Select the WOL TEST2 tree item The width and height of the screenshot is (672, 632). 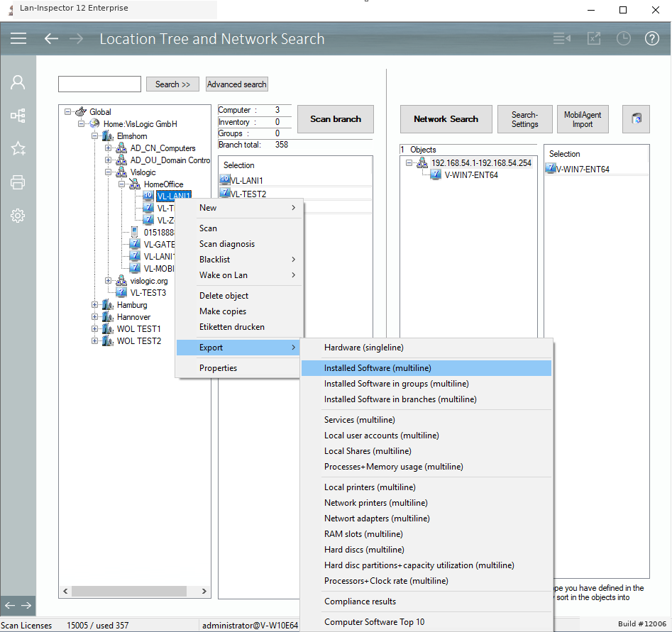click(x=139, y=341)
